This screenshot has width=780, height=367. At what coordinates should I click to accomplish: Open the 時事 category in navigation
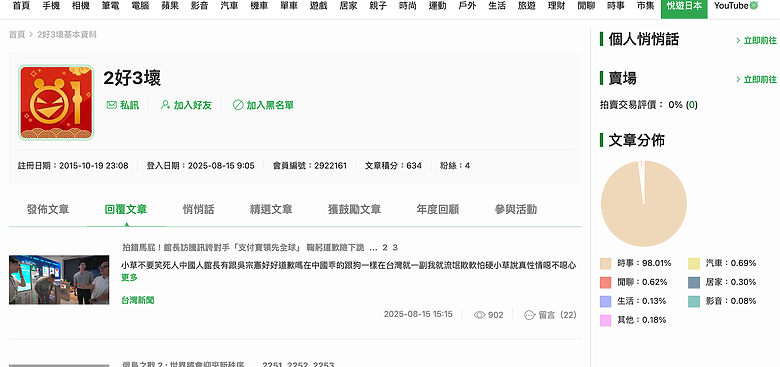(x=616, y=6)
